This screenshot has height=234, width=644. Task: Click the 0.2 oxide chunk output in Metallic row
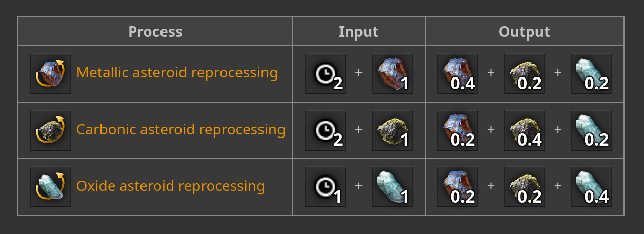591,74
